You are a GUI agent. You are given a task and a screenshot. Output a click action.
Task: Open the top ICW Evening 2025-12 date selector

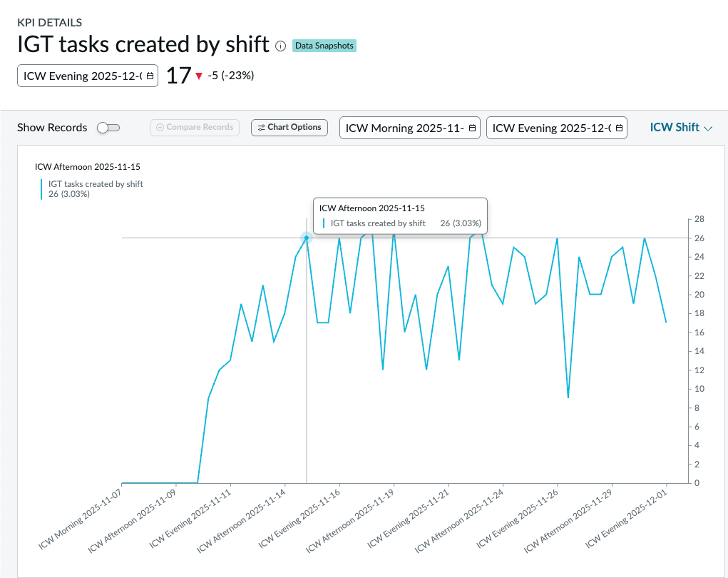click(88, 76)
